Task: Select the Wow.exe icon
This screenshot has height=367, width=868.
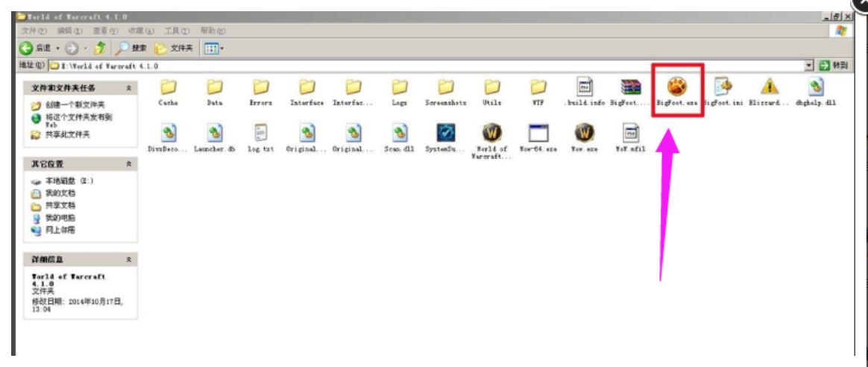Action: 584,134
